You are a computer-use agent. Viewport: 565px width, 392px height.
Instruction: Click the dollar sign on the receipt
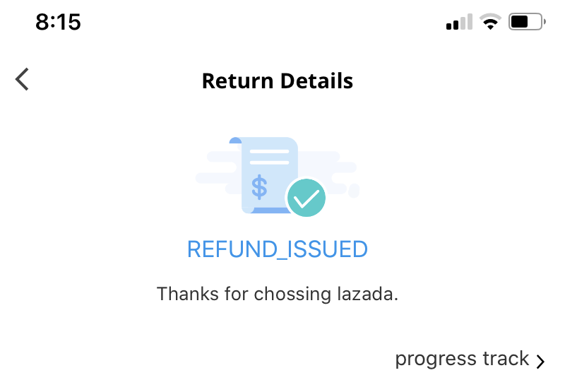coord(260,187)
